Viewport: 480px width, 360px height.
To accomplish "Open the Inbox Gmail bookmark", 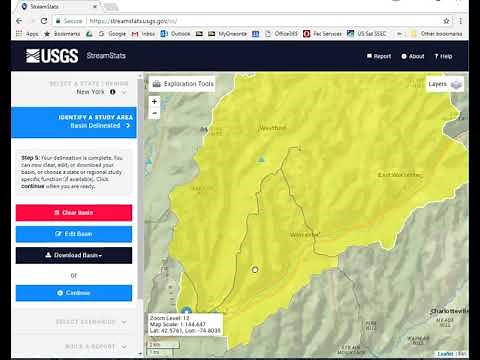I will point(144,34).
